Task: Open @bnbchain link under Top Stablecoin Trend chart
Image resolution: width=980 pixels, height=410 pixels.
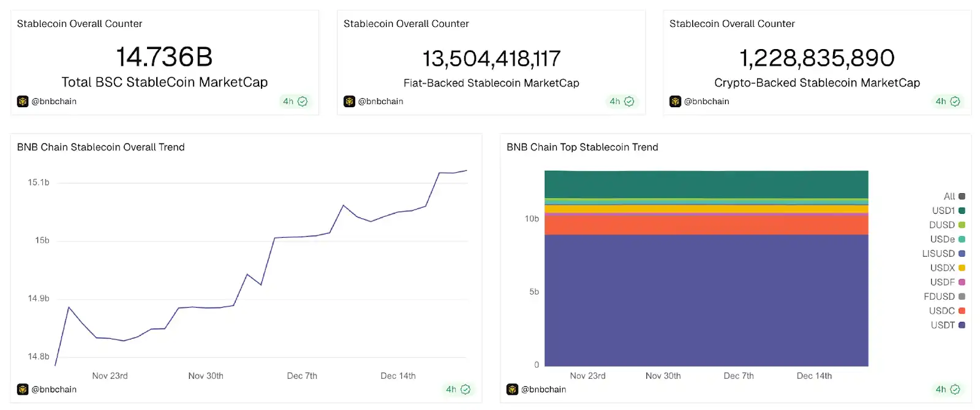Action: coord(543,389)
